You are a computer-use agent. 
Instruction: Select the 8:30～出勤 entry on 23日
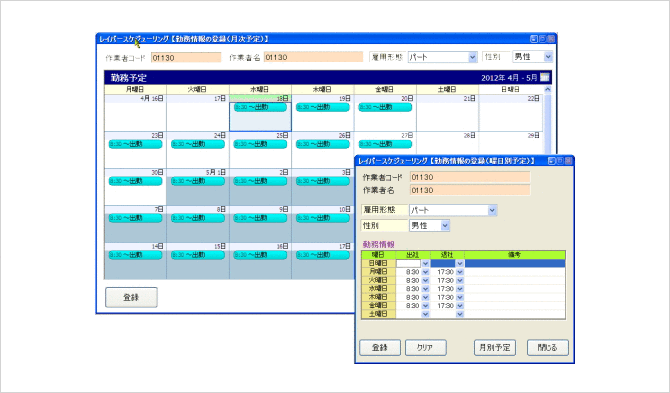[x=135, y=144]
